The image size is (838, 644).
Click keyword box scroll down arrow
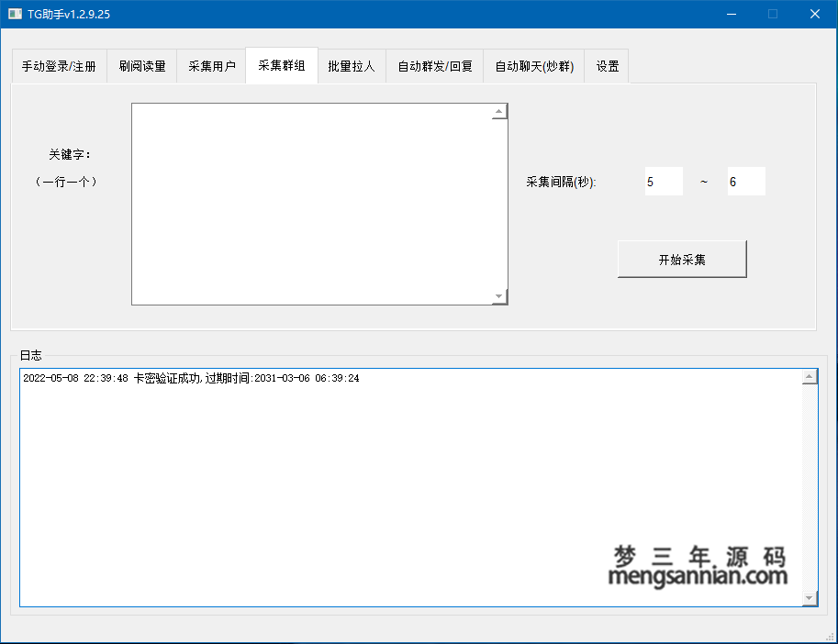click(499, 296)
